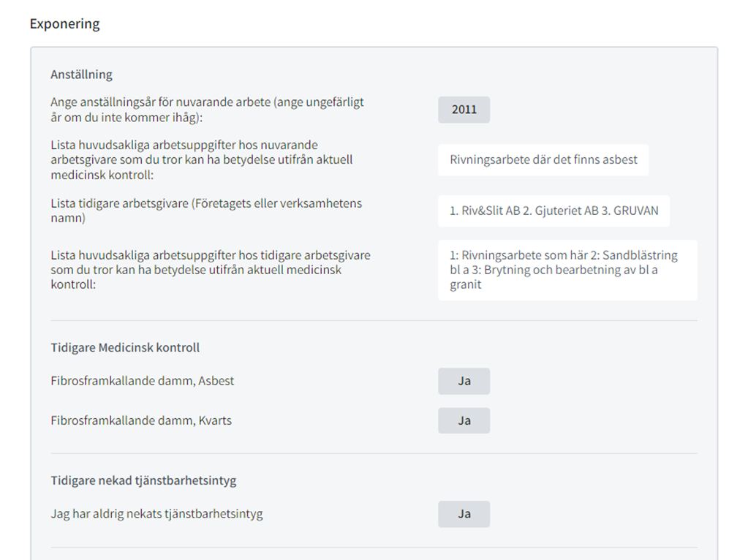Click the Exponering page heading

coord(64,24)
